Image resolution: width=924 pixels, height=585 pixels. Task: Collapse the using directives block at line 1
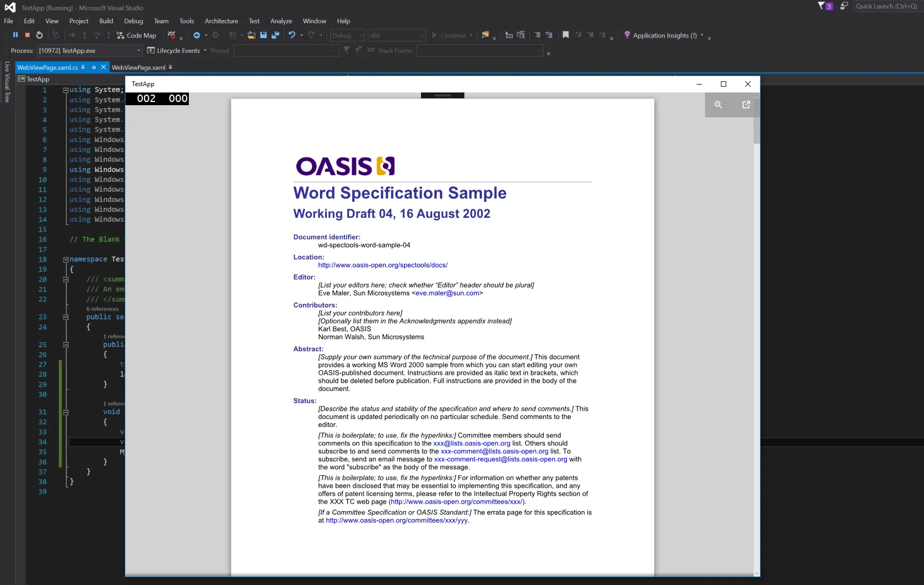tap(66, 90)
